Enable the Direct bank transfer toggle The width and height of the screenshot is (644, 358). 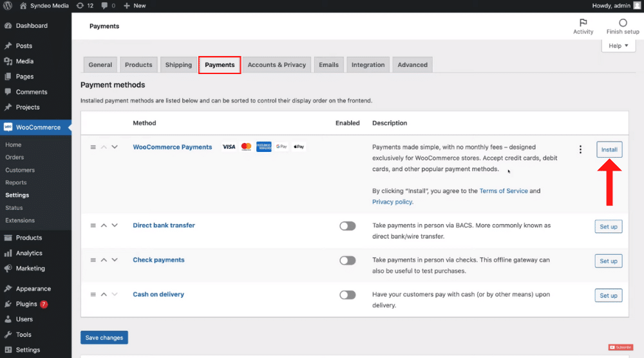[348, 226]
